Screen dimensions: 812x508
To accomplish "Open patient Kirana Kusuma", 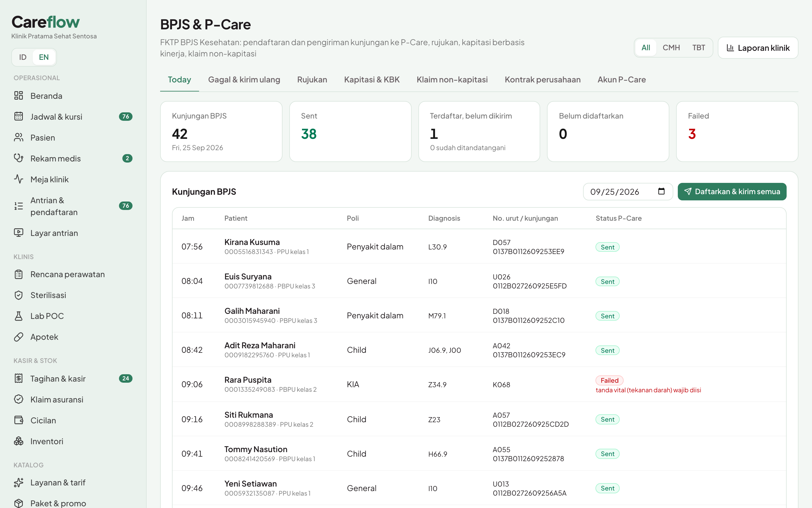I will tap(252, 242).
